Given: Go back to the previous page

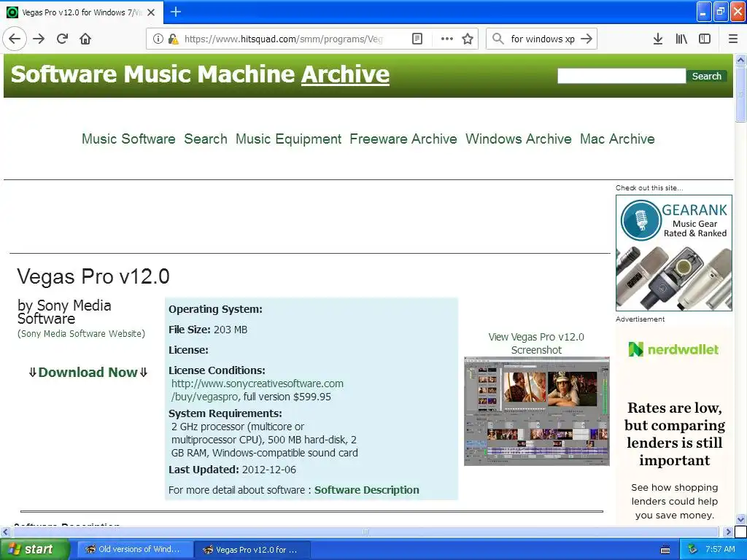Looking at the screenshot, I should click(15, 39).
